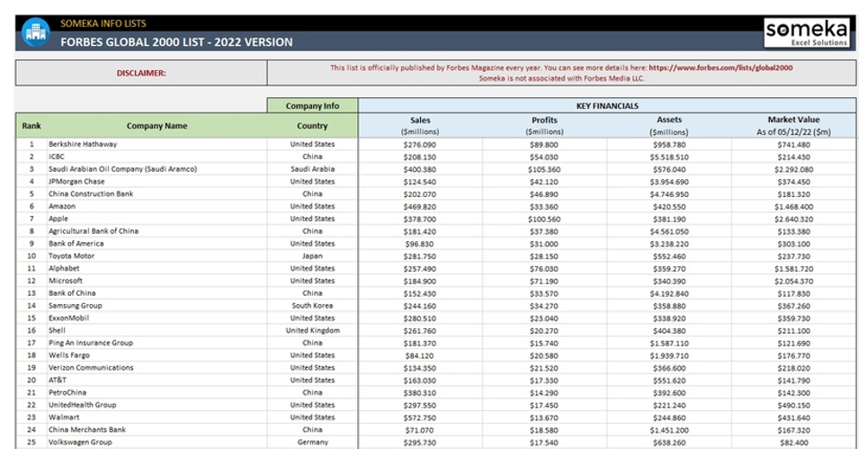Select the Toyota Motor cell
The image size is (868, 466).
[157, 255]
